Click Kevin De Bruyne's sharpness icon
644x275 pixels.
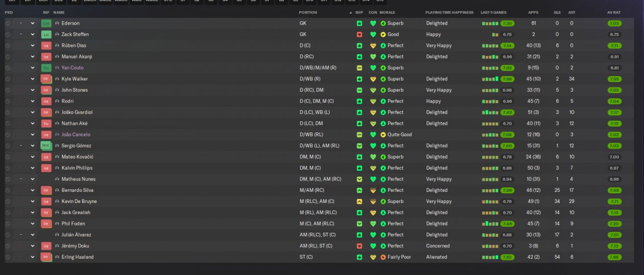[x=359, y=201]
